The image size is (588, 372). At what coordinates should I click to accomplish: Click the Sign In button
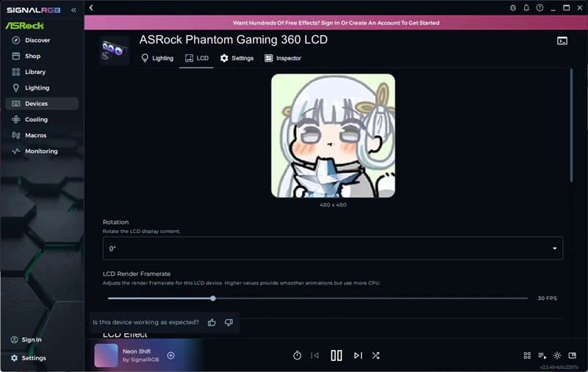pyautogui.click(x=32, y=340)
